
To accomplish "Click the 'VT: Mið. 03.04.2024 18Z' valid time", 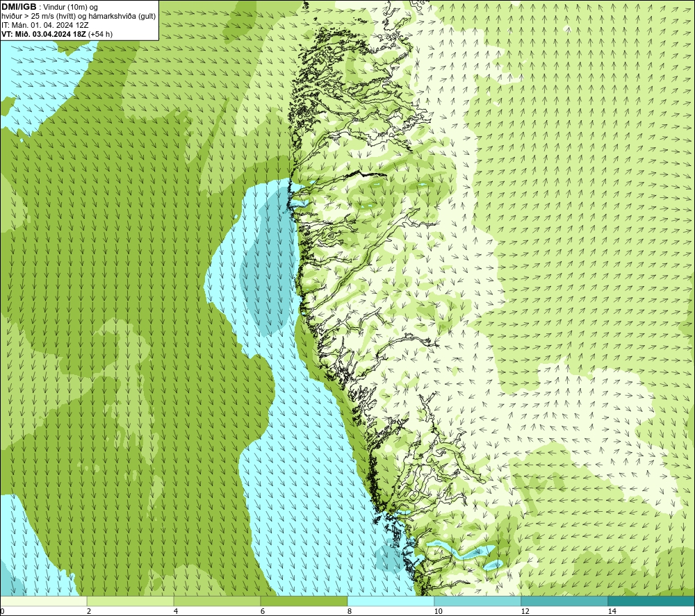I will pyautogui.click(x=44, y=34).
